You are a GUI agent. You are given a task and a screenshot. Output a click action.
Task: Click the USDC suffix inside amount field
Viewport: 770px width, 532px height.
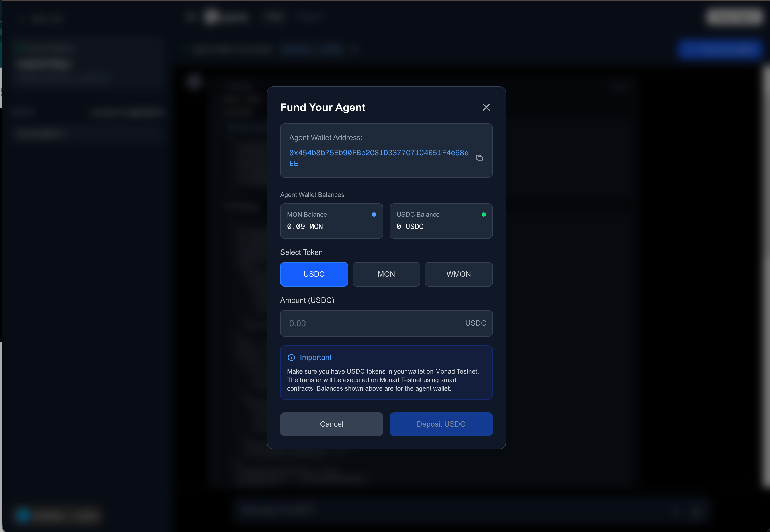pyautogui.click(x=475, y=323)
